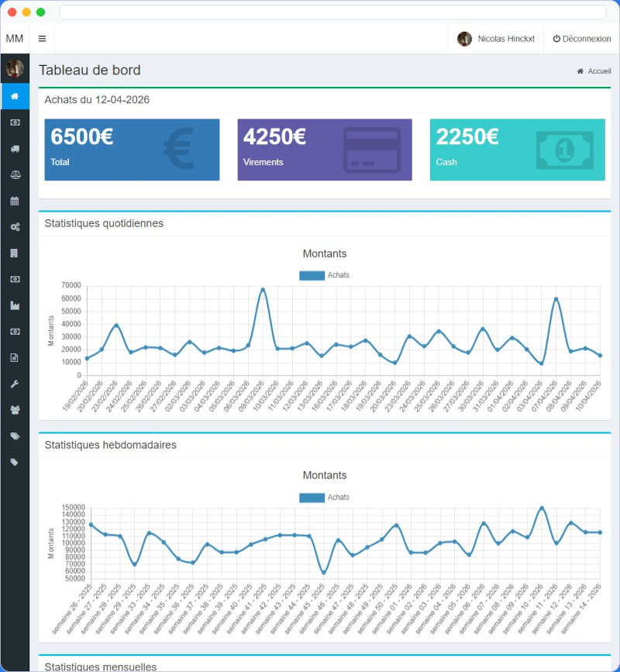This screenshot has height=672, width=620.
Task: Click the truck icon in the sidebar
Action: (15, 148)
